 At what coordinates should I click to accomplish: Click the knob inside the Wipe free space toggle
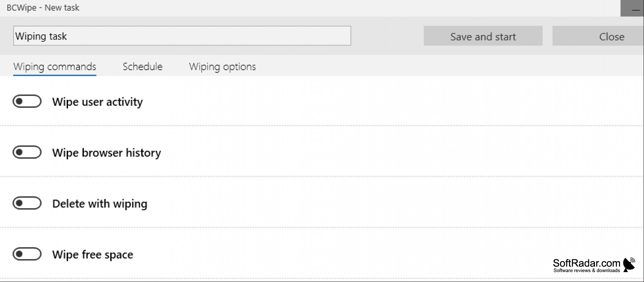coord(20,254)
